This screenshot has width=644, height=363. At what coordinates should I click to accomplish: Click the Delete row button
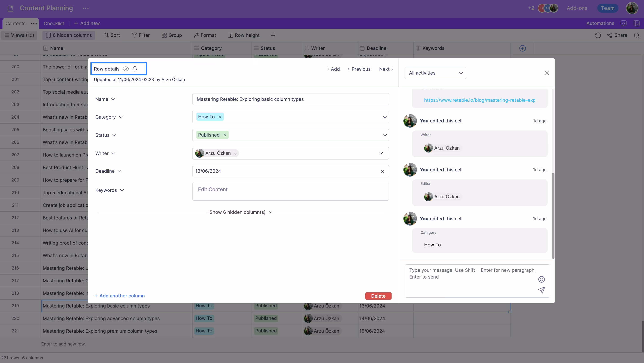[378, 296]
